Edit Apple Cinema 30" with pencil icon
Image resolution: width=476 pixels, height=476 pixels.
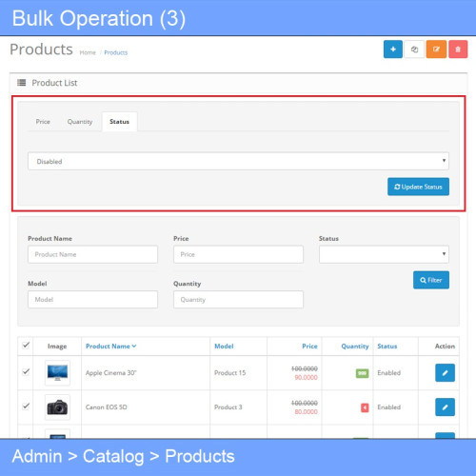(x=445, y=372)
